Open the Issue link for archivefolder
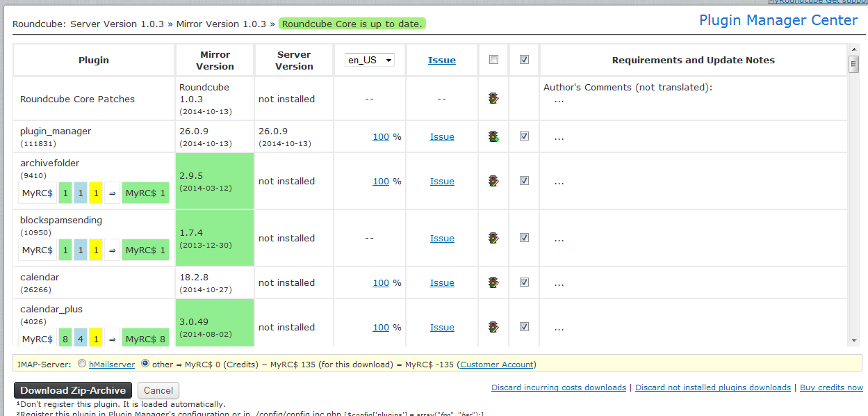The height and width of the screenshot is (416, 868). point(442,182)
